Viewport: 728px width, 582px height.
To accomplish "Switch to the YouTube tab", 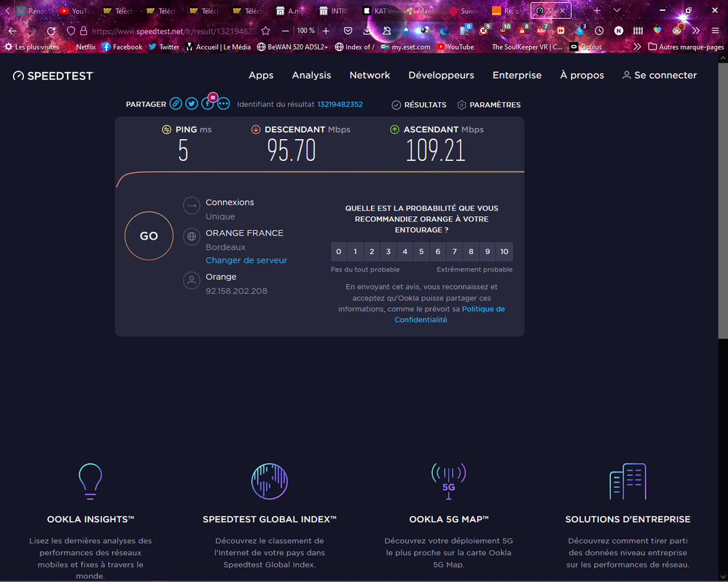I will (x=75, y=11).
